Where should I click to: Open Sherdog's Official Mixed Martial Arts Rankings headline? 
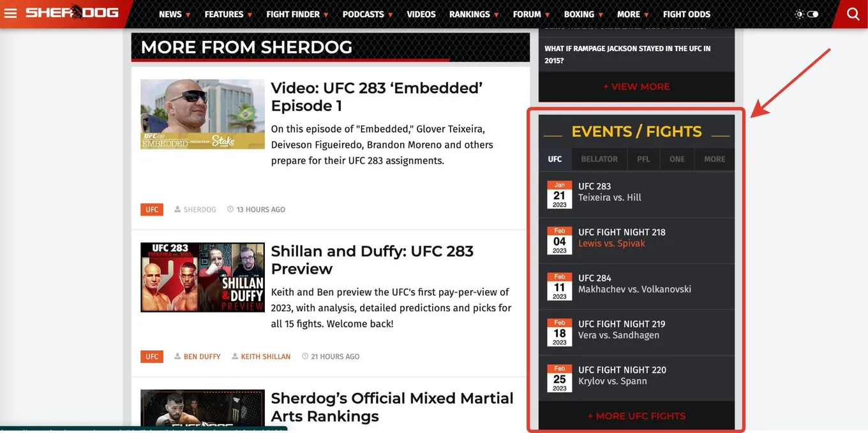pos(392,407)
